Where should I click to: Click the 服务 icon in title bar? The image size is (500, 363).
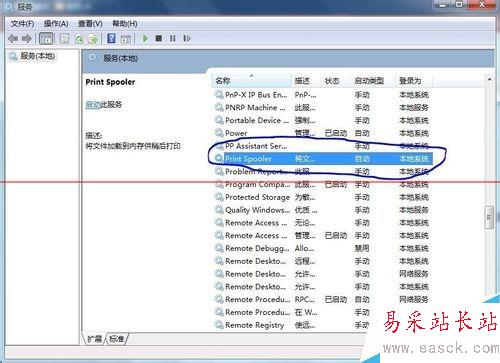(9, 6)
